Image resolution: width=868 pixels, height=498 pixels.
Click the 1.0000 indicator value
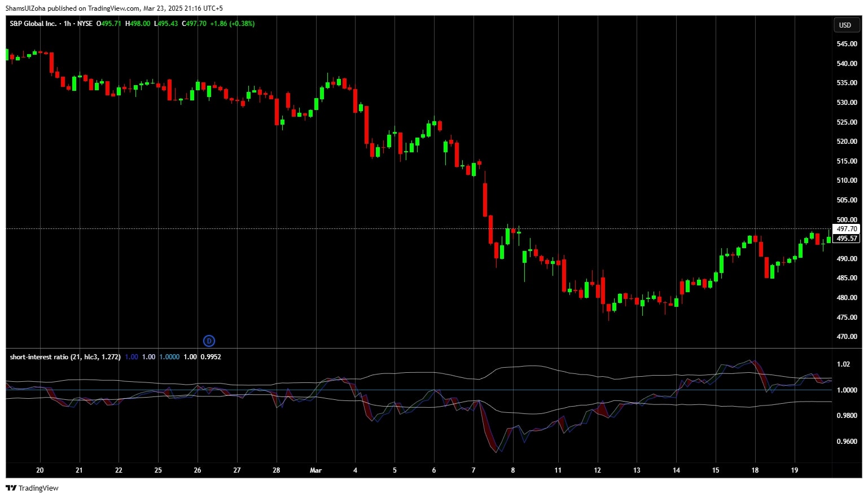click(169, 356)
